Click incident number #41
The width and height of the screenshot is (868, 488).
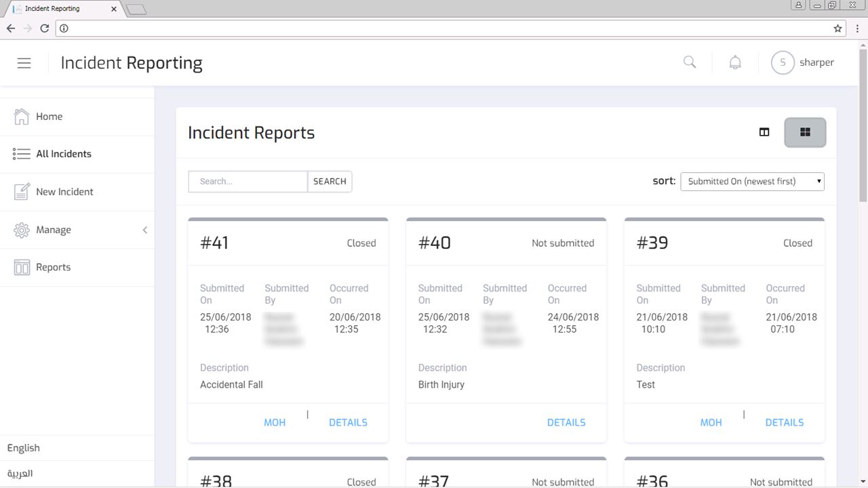pyautogui.click(x=214, y=243)
